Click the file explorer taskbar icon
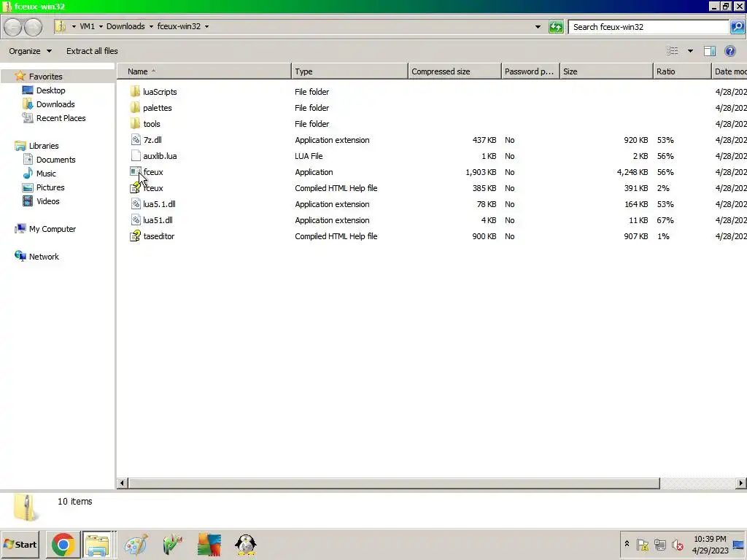Viewport: 747px width, 560px height. pos(98,544)
